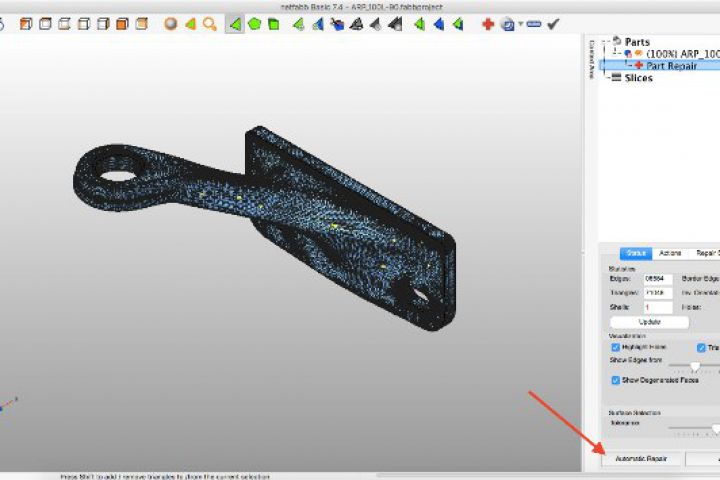Switch to the Actions tab

(670, 253)
